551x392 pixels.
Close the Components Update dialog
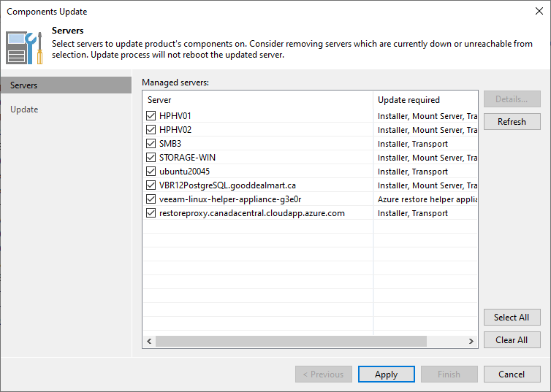pyautogui.click(x=539, y=12)
